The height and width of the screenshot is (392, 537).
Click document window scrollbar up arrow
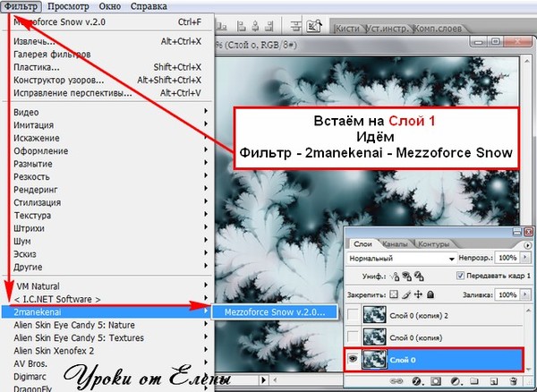coord(528,61)
